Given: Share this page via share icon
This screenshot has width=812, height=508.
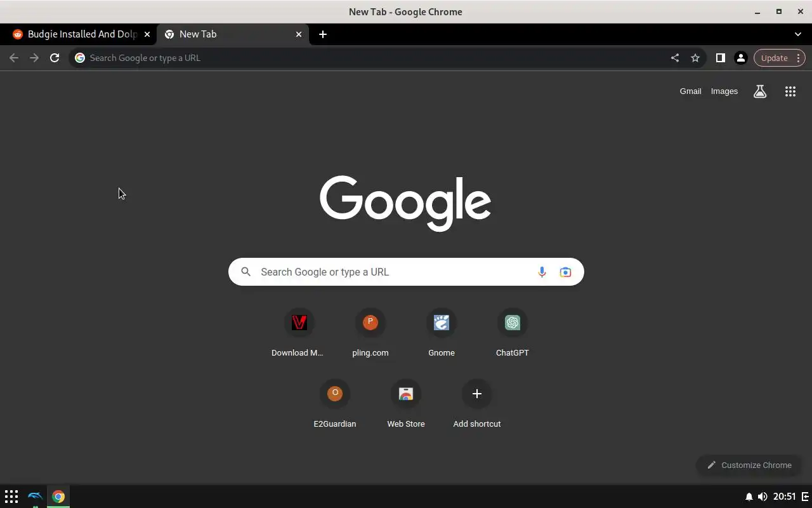Looking at the screenshot, I should 675,58.
